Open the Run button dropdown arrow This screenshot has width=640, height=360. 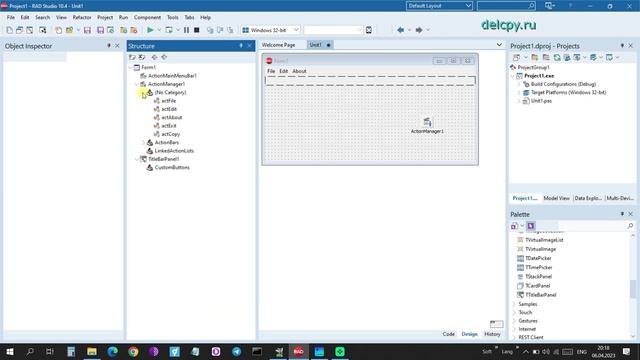click(159, 30)
